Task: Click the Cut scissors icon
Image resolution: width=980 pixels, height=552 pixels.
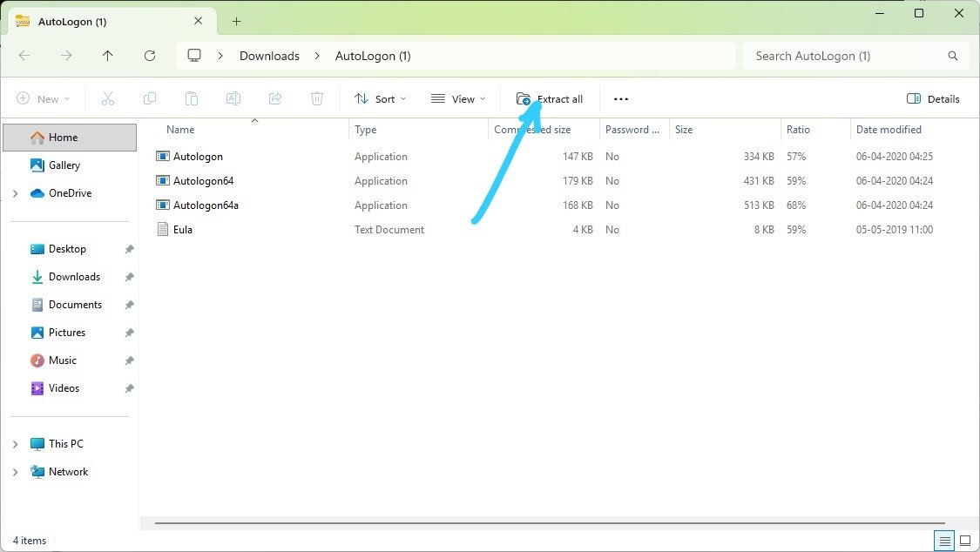Action: point(108,99)
